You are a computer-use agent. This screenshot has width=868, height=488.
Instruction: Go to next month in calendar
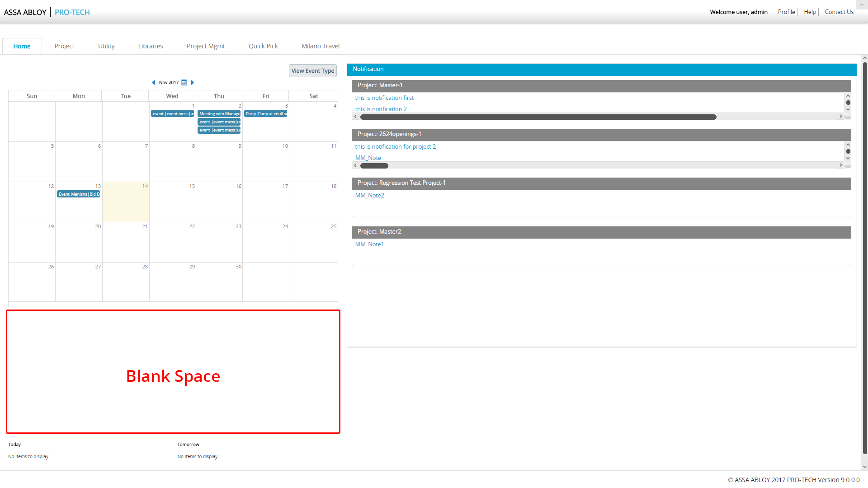pos(193,83)
